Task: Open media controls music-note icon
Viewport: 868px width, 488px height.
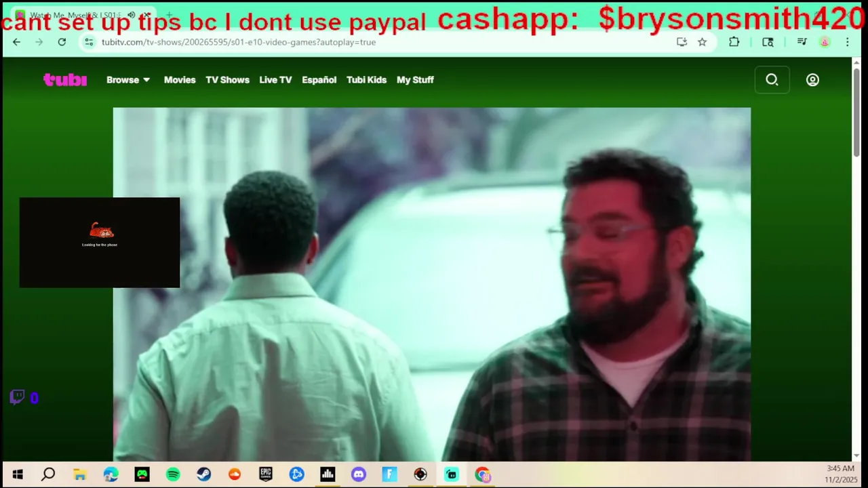Action: (802, 42)
